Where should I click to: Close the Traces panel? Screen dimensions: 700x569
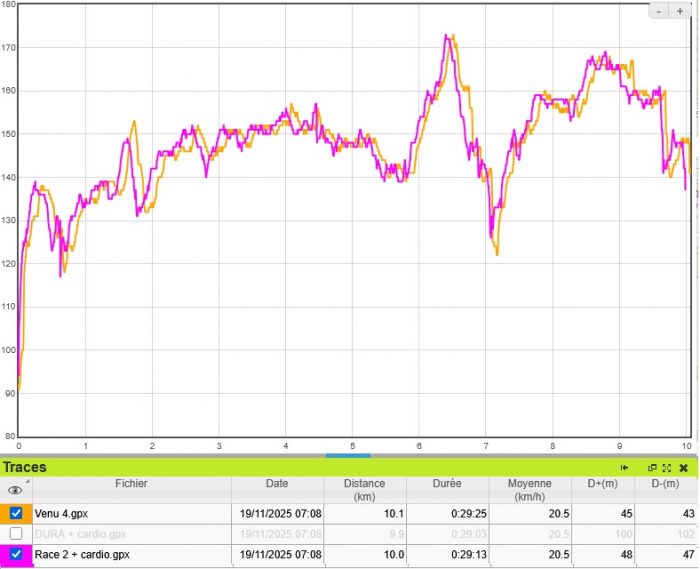click(683, 467)
